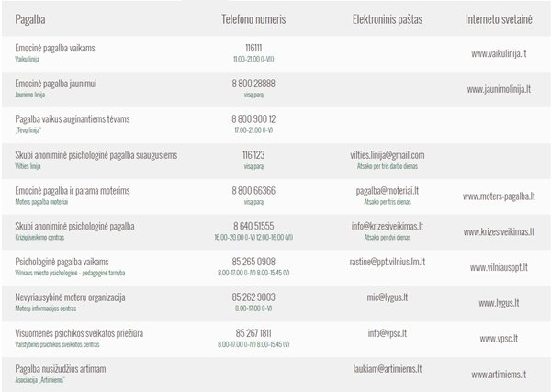
Task: Click rastine@ppt.vilnius.lm.lt email link
Action: [388, 262]
